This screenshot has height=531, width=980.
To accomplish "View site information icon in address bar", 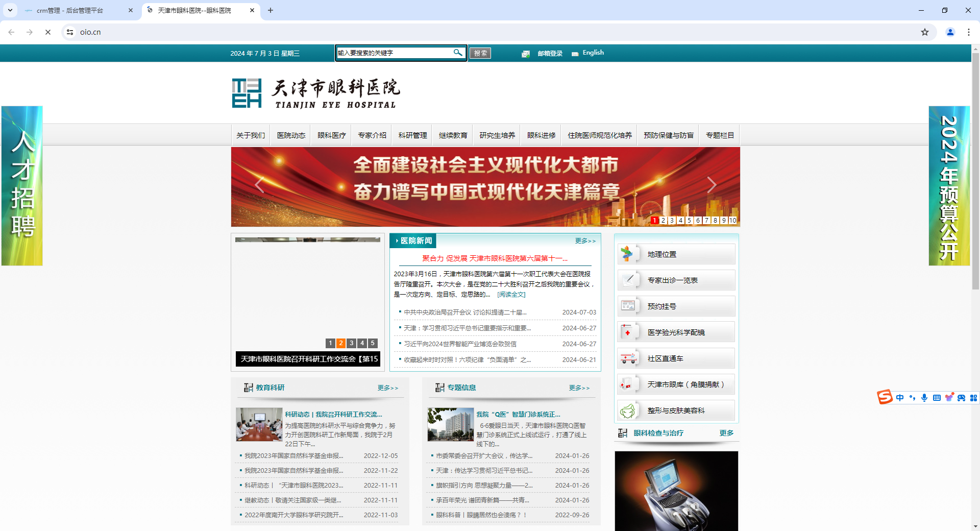I will click(x=70, y=32).
